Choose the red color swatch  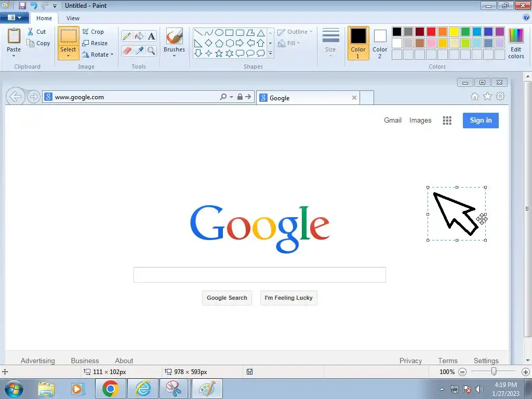[x=431, y=32]
